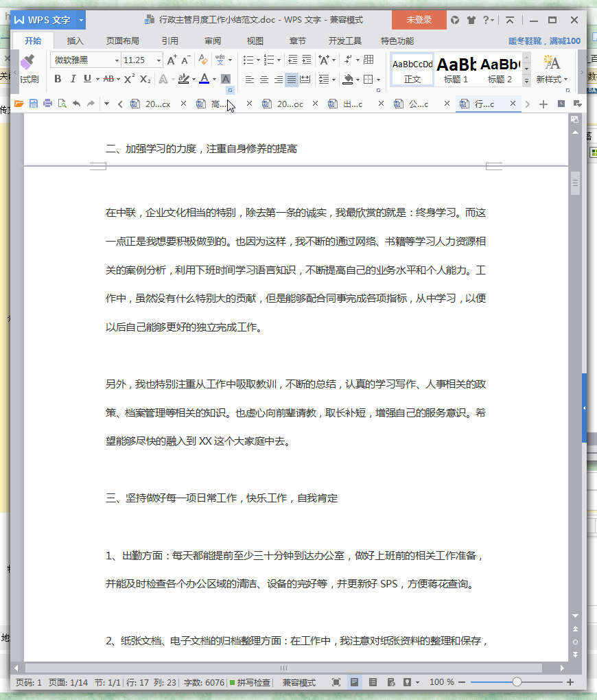Toggle underline formatting

(87, 79)
